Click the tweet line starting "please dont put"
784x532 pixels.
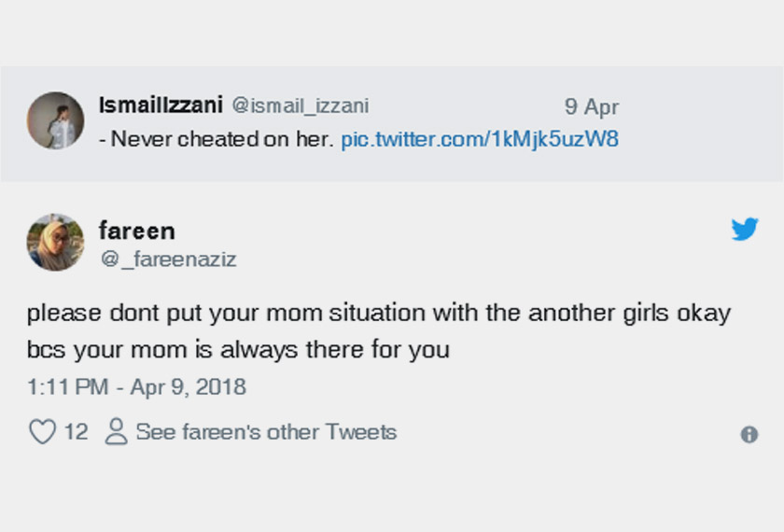280,313
